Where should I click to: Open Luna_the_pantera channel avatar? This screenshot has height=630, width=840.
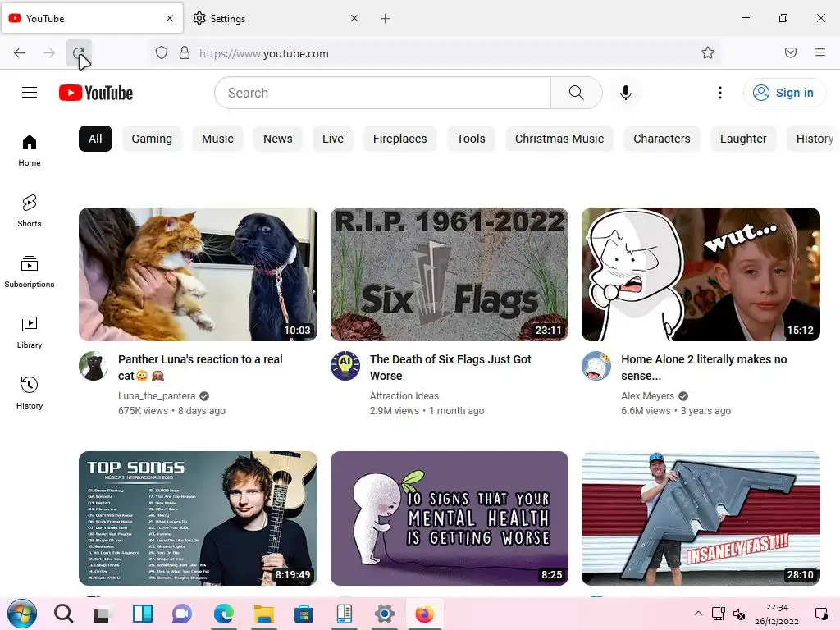[94, 366]
